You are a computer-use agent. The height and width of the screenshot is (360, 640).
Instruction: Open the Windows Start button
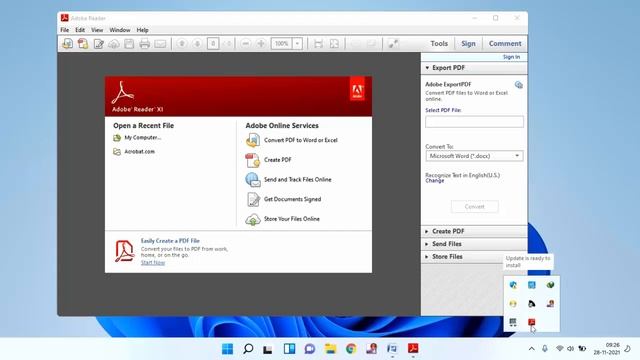[227, 349]
